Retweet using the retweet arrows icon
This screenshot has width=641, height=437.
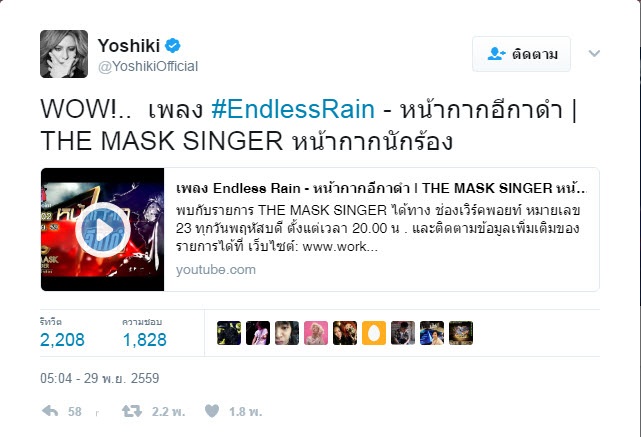(x=132, y=411)
